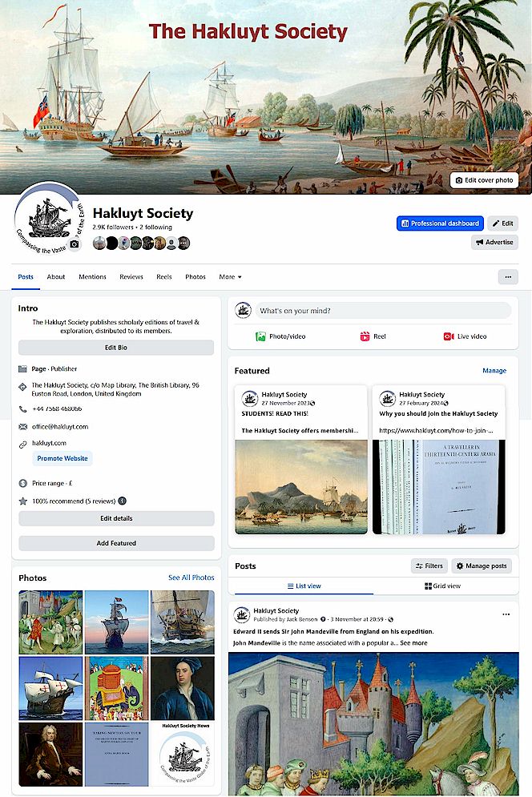Expand the More tab dropdown

(x=231, y=277)
